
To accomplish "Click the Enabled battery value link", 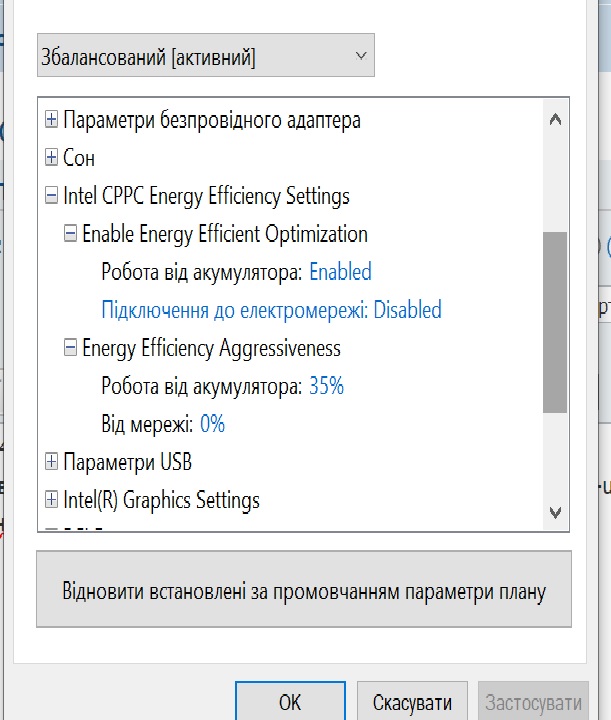I will [340, 272].
